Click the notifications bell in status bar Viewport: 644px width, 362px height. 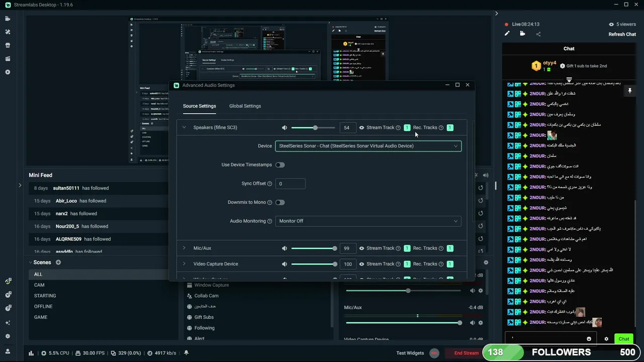click(x=186, y=353)
